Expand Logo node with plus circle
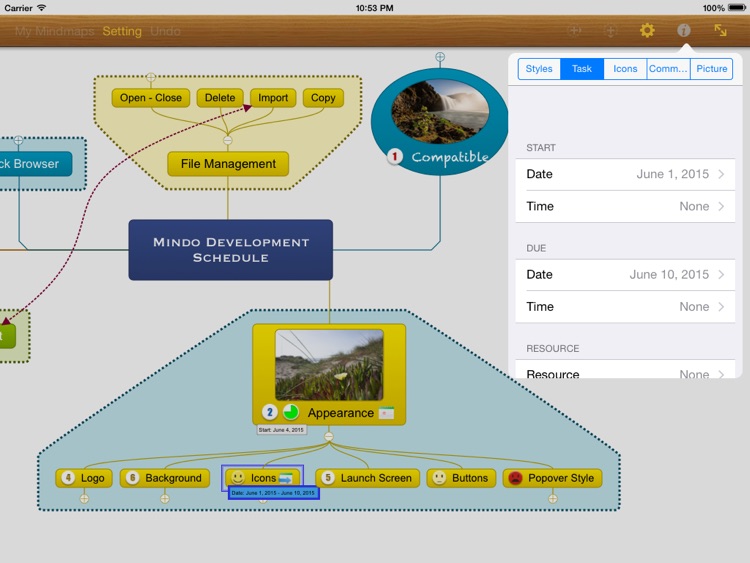Image resolution: width=750 pixels, height=563 pixels. (84, 499)
